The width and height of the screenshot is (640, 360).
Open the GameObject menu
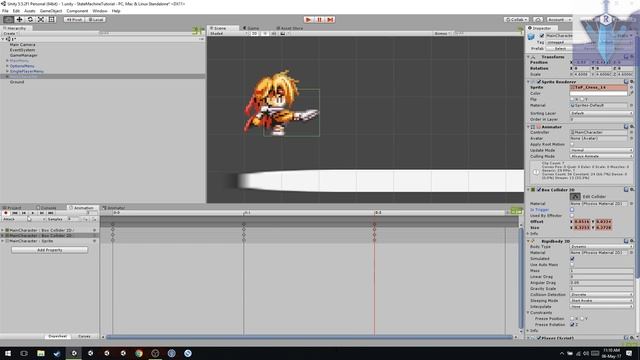pos(51,11)
